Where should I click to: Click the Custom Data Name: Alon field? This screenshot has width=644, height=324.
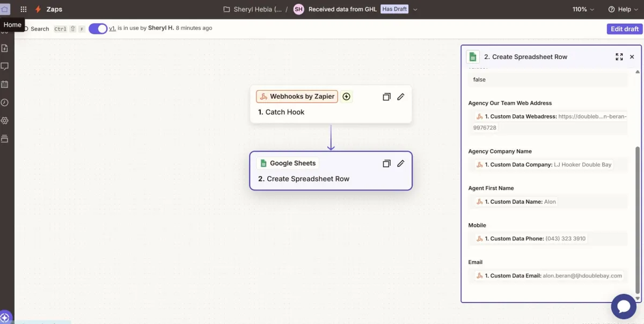[547, 202]
